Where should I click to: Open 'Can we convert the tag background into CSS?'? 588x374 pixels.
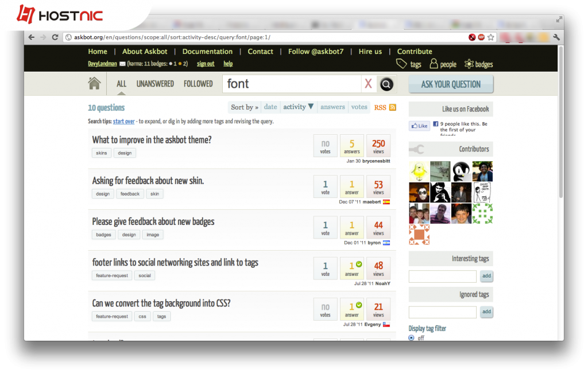[161, 303]
